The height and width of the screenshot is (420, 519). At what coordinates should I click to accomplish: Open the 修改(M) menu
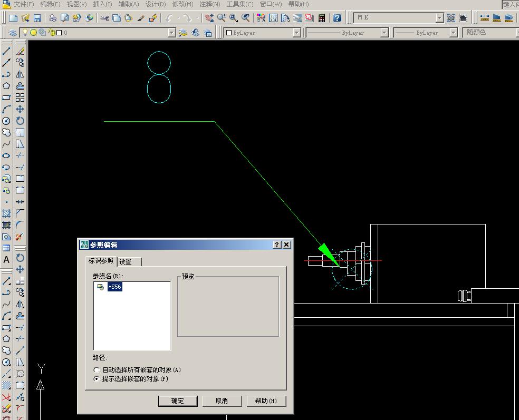point(182,4)
